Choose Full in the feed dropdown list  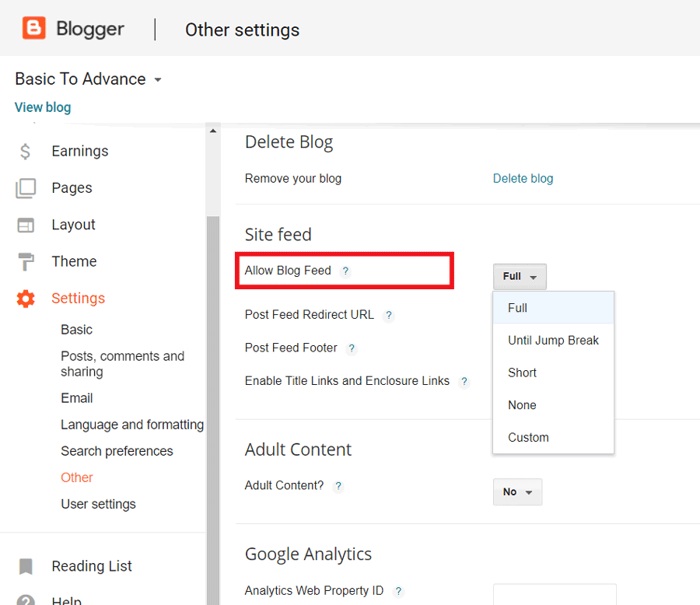(x=554, y=308)
